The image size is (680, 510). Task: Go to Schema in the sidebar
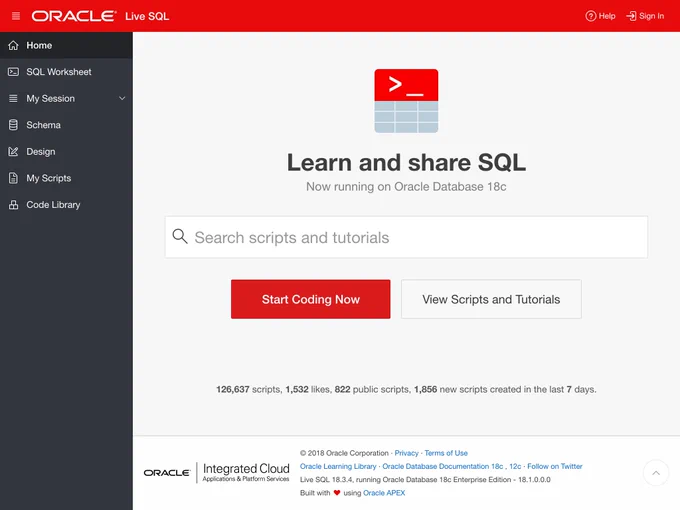point(66,125)
